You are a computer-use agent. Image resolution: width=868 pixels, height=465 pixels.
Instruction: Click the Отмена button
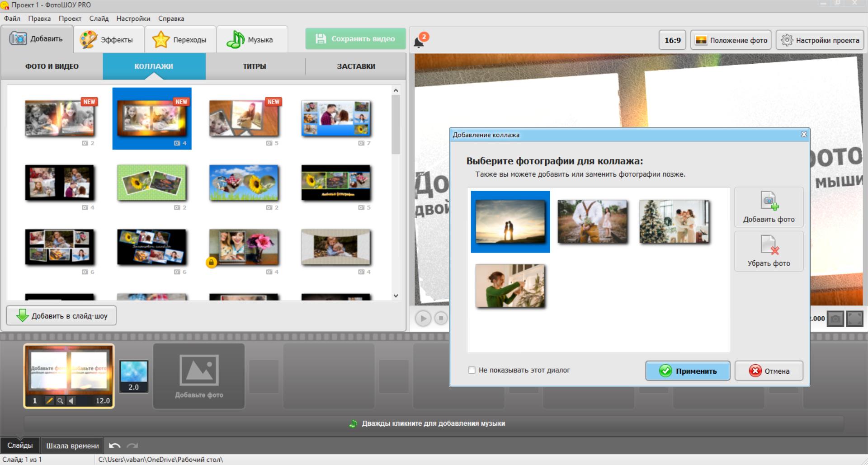click(x=769, y=371)
